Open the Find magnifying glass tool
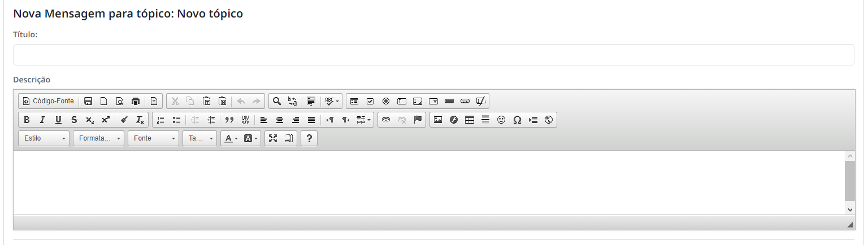868x245 pixels. click(x=277, y=101)
